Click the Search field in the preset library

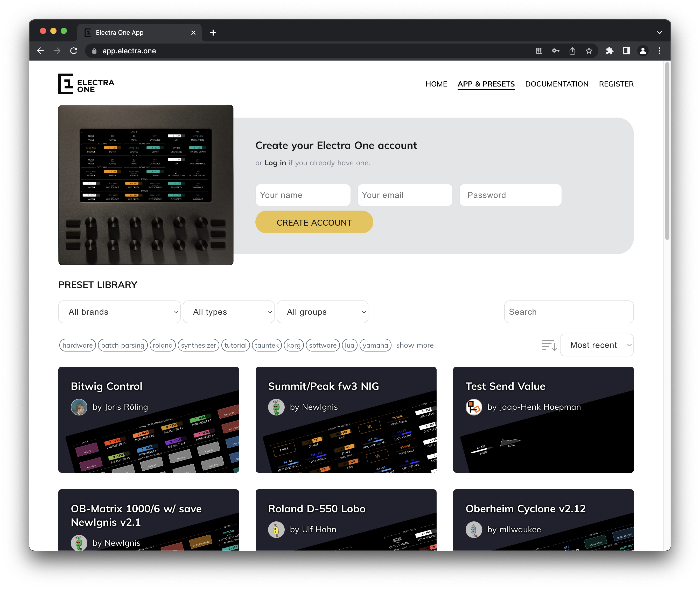[x=568, y=312]
